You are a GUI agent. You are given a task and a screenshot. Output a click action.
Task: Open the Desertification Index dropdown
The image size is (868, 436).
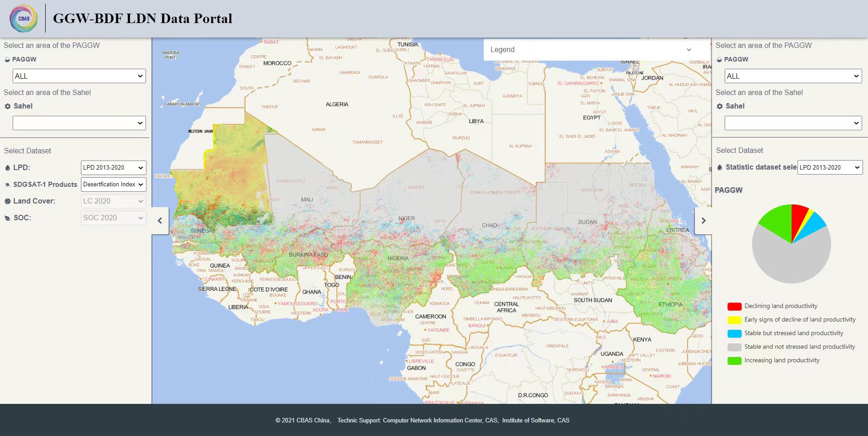[x=113, y=185]
